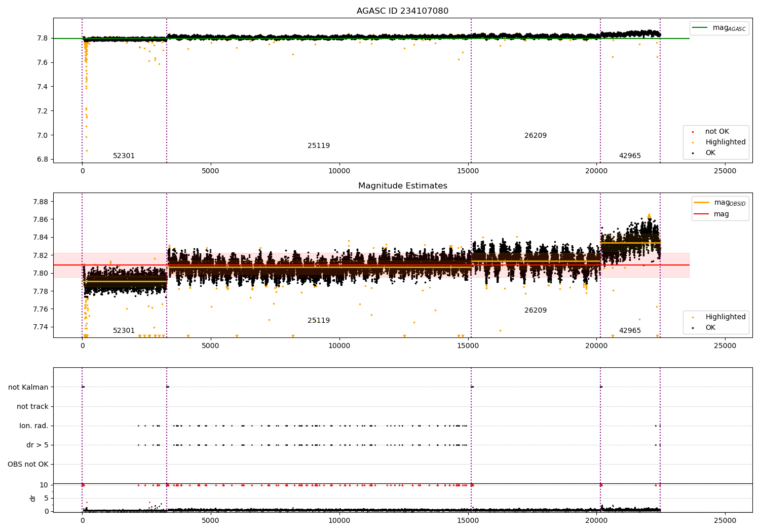Click the red line sample beside 'mag' legend
The width and height of the screenshot is (760, 532).
pyautogui.click(x=702, y=214)
